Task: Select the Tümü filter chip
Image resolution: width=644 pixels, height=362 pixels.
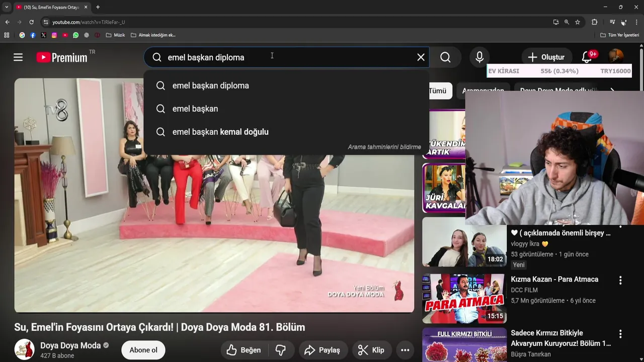Action: coord(438,91)
